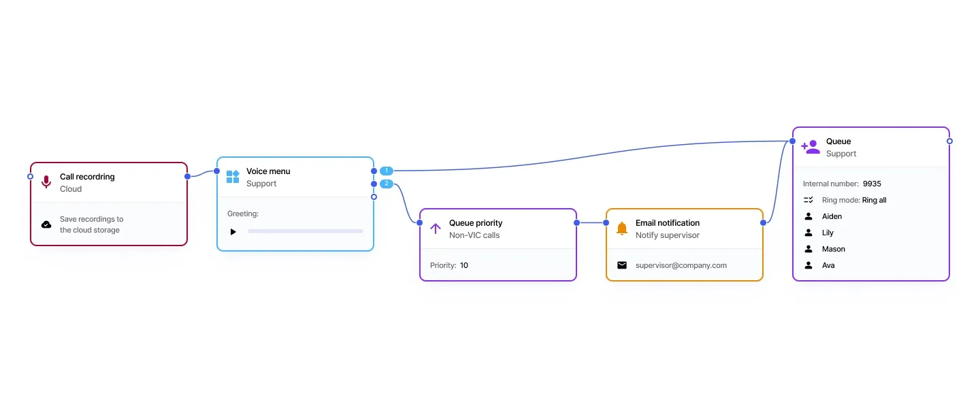
Task: Click the Queue node input port
Action: [793, 141]
